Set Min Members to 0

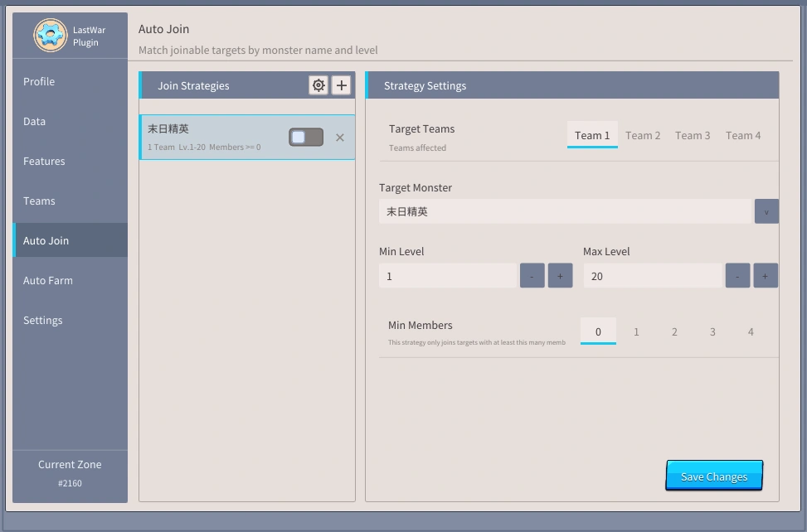[598, 331]
